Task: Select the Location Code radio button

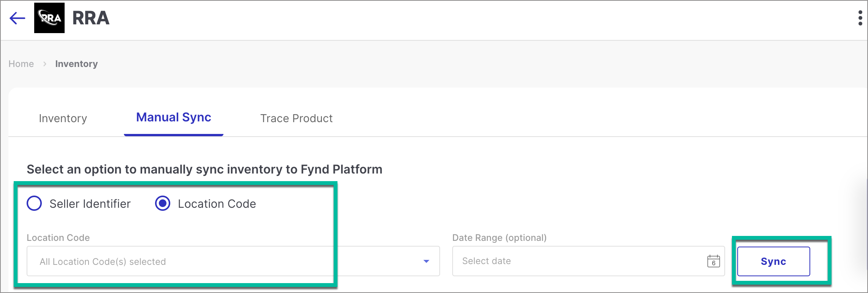Action: pos(163,203)
